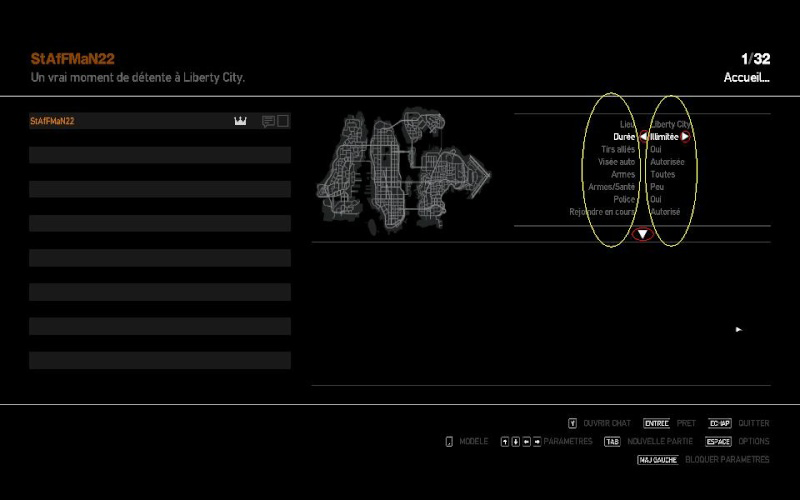This screenshot has width=800, height=500.
Task: Click the PARAMETRES label
Action: point(568,441)
